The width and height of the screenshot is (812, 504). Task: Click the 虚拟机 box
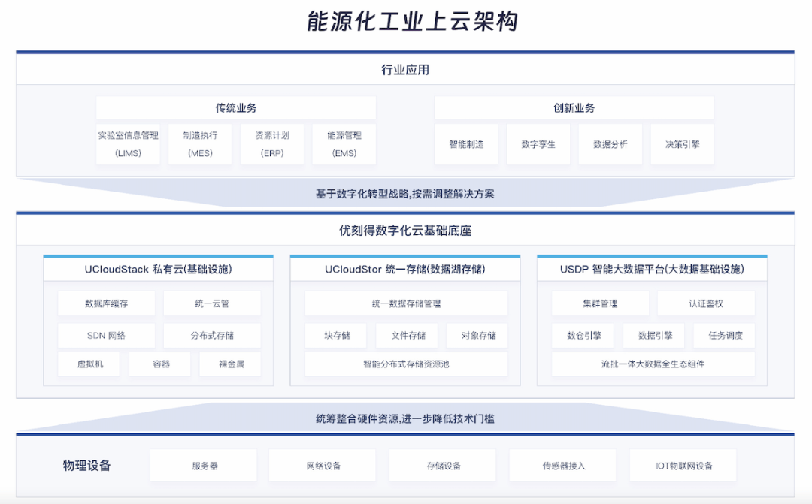(90, 364)
